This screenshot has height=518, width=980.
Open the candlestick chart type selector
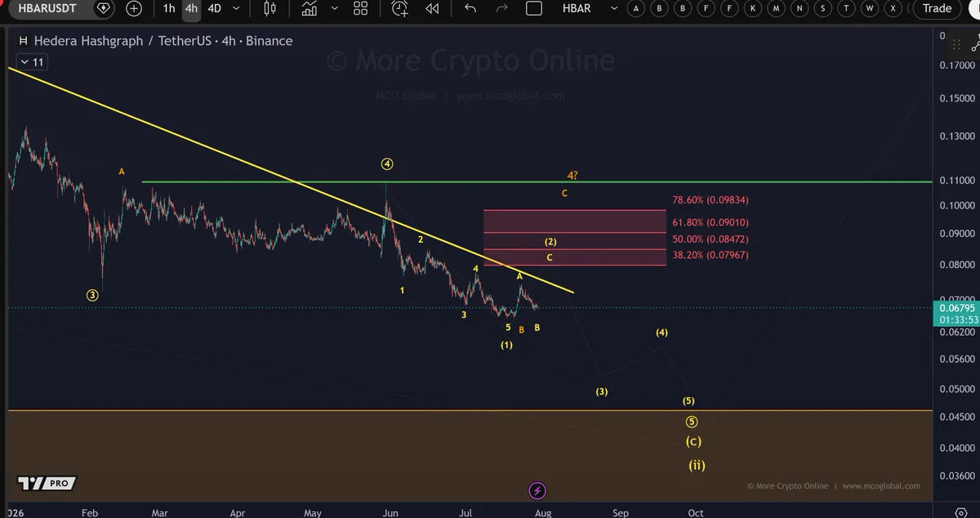pyautogui.click(x=270, y=8)
